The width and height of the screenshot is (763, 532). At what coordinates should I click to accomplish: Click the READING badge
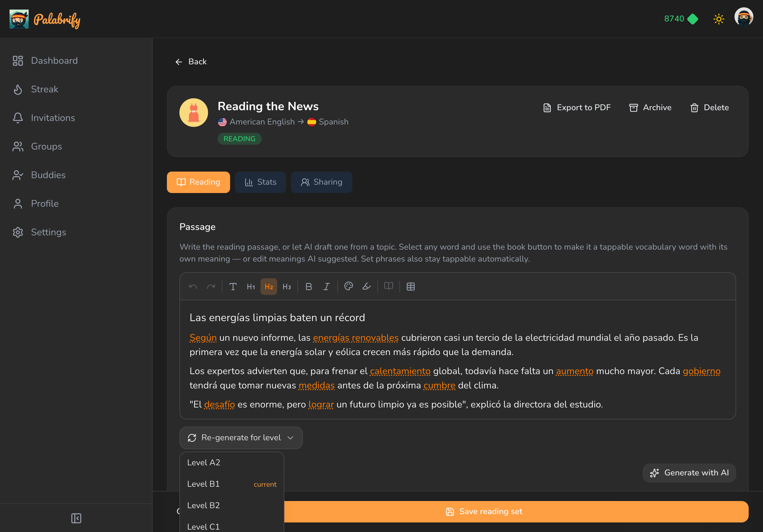click(x=239, y=139)
